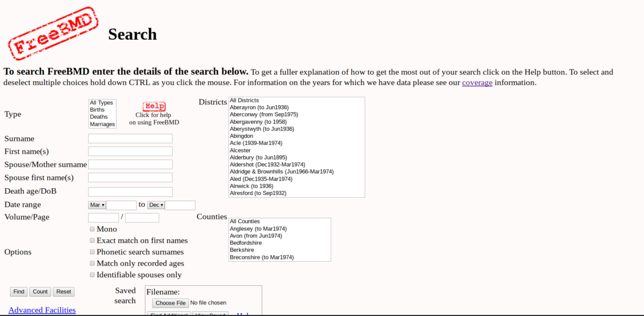Image resolution: width=644 pixels, height=316 pixels.
Task: Click inside the Surname input field
Action: [x=130, y=138]
